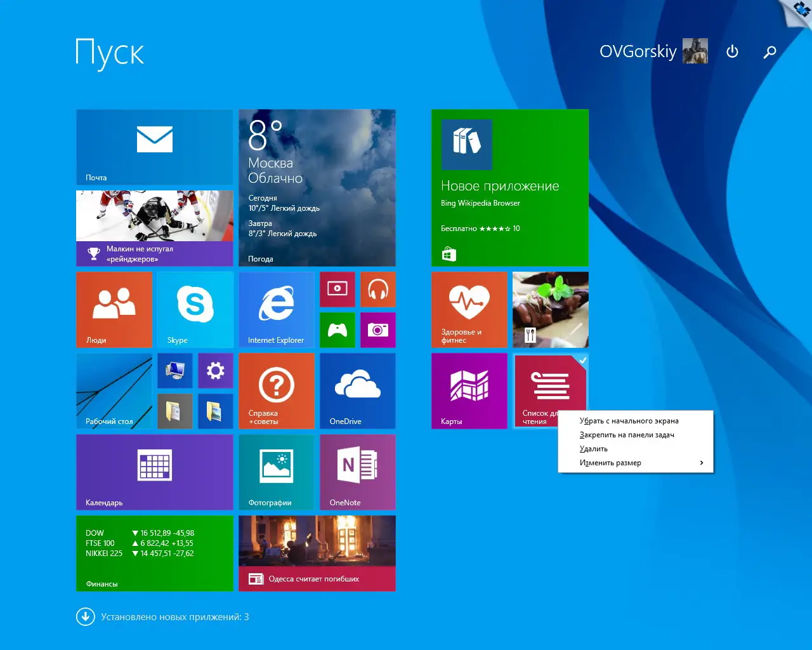Viewport: 812px width, 650px height.
Task: Show all apps via the down arrow button
Action: point(86,617)
